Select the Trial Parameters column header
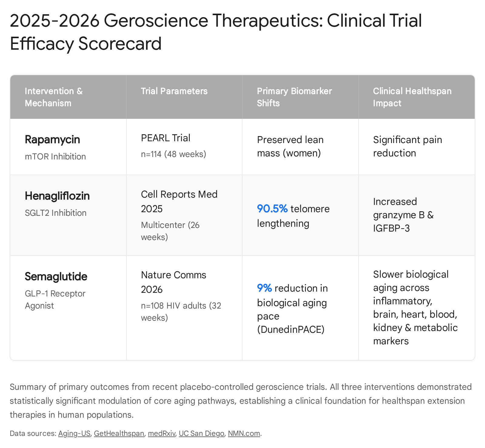The height and width of the screenshot is (448, 485). tap(184, 97)
